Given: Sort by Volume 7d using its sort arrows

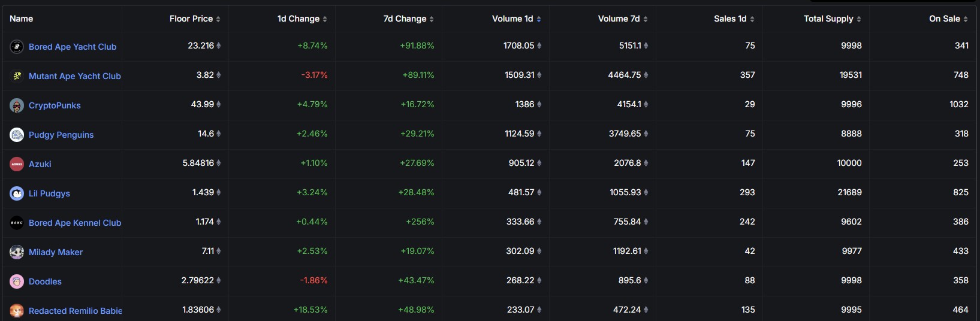Looking at the screenshot, I should (x=646, y=19).
